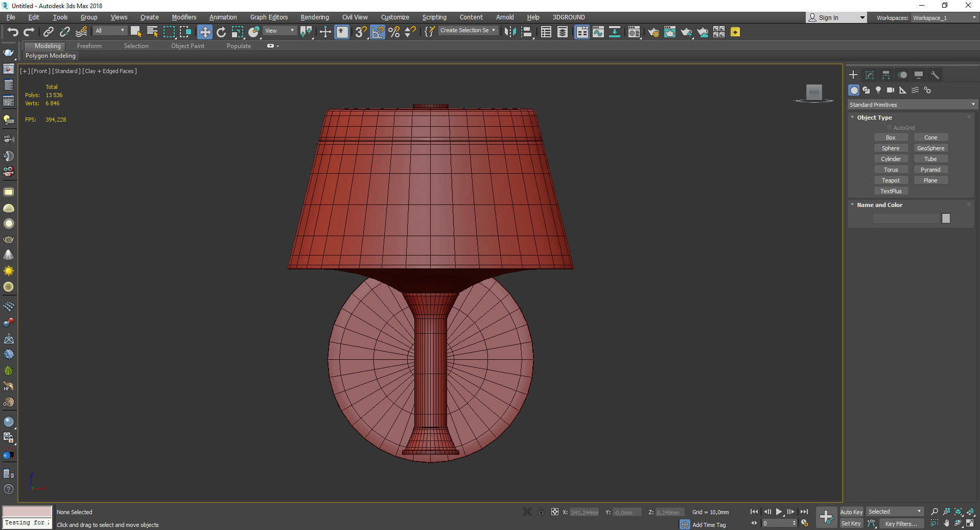The width and height of the screenshot is (980, 530).
Task: Choose Rectangular Selection Region tool
Action: tap(169, 32)
